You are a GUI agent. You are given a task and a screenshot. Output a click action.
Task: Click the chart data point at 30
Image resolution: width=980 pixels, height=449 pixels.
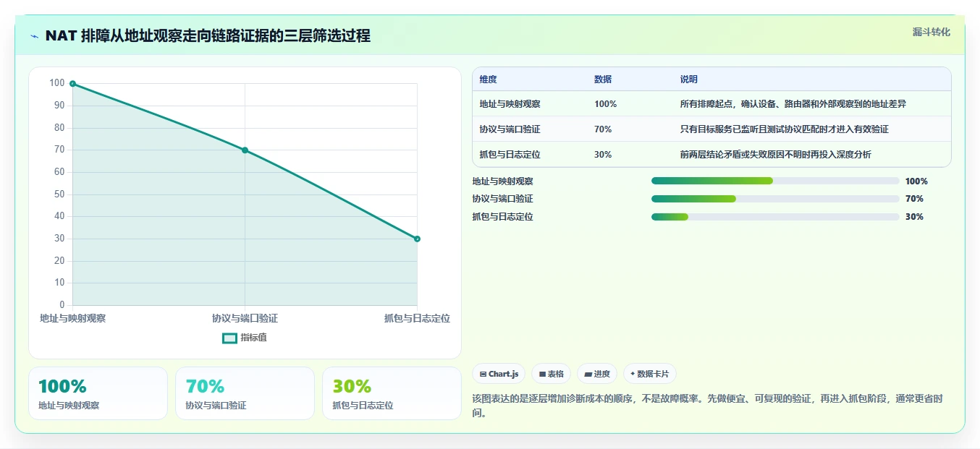tap(417, 239)
